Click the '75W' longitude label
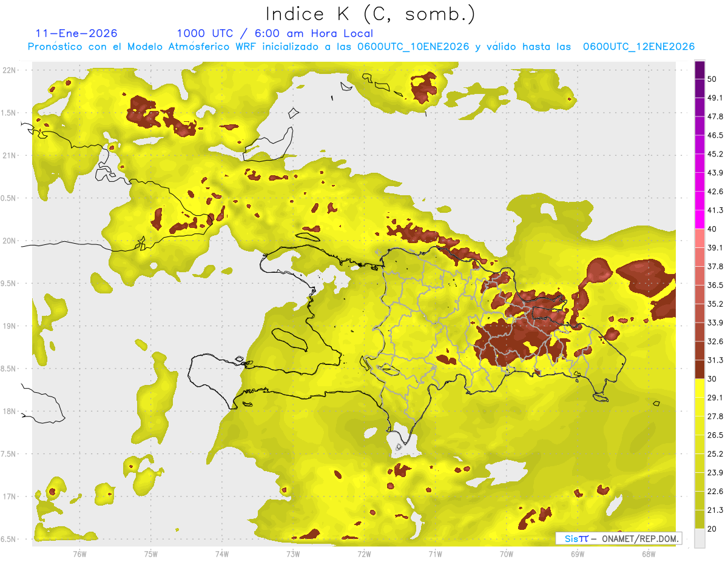Screen dimensions: 728x562 point(151,554)
